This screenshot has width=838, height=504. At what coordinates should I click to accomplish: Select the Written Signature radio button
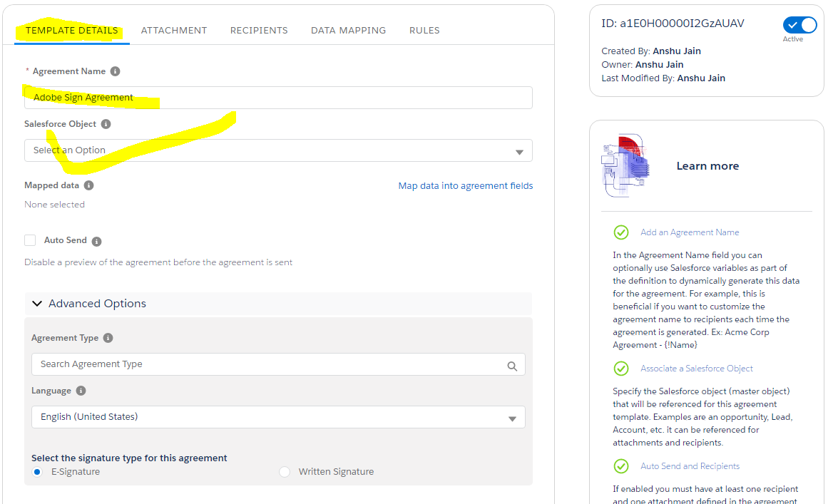click(285, 472)
